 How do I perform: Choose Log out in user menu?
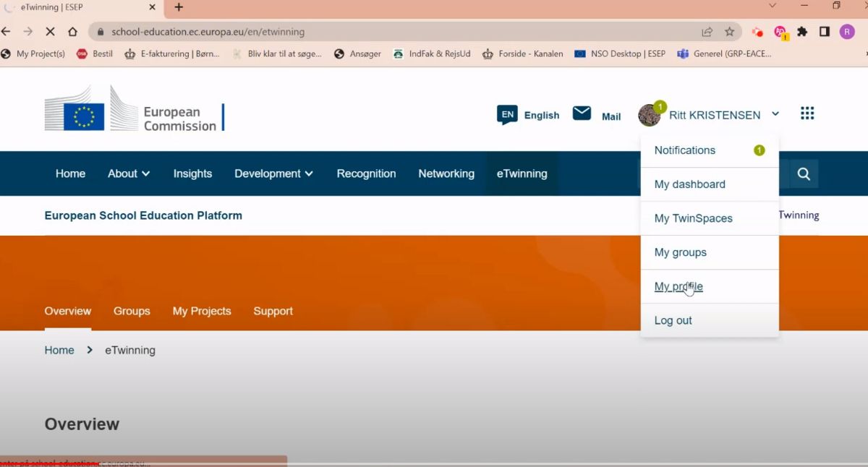(x=673, y=320)
